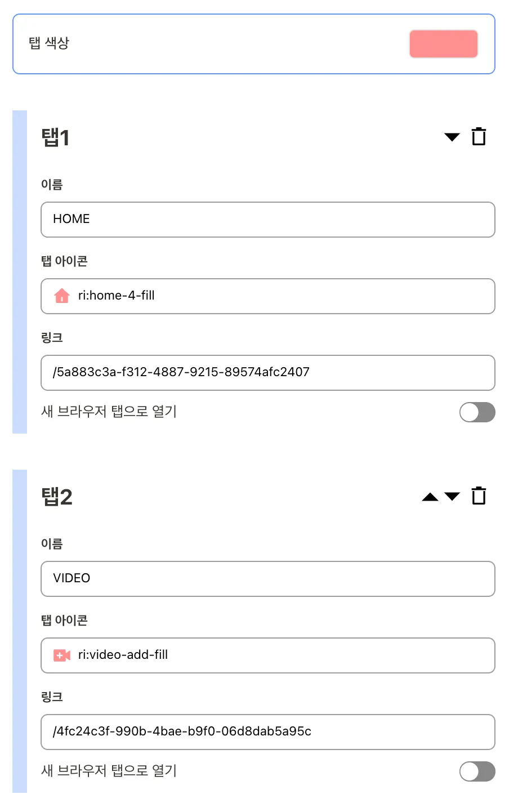Viewport: 509px width, 812px height.
Task: Click the 탭 색상 label
Action: click(x=49, y=43)
